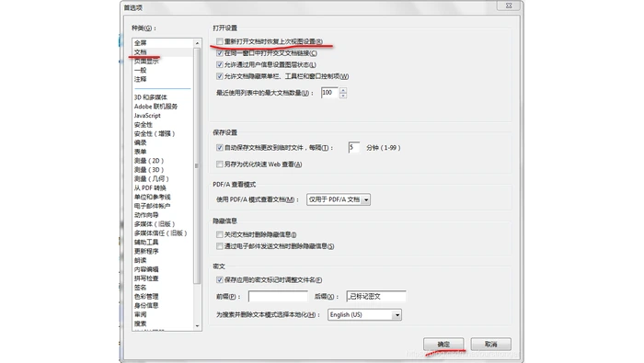Select '拼写检查' category
The image size is (644, 363).
tap(146, 278)
